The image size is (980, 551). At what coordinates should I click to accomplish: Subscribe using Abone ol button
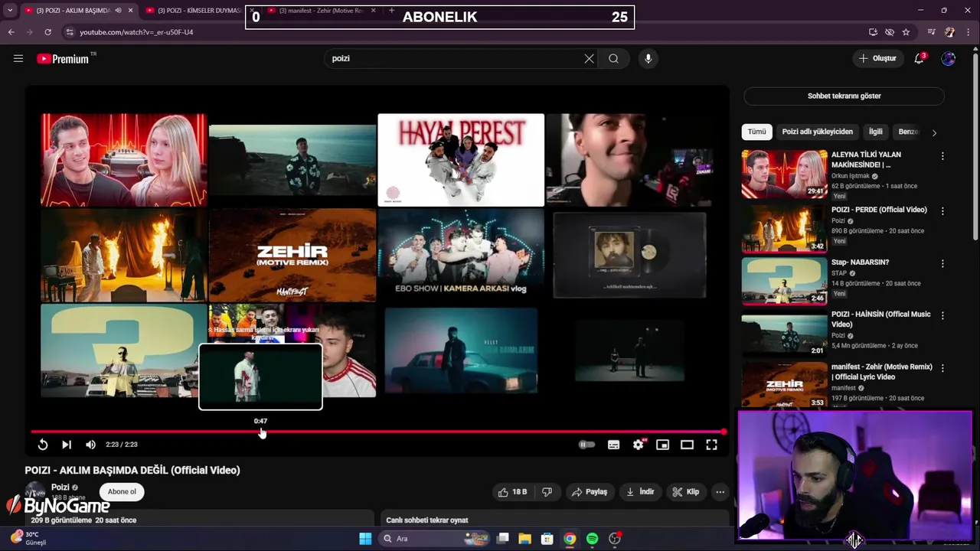(x=122, y=492)
